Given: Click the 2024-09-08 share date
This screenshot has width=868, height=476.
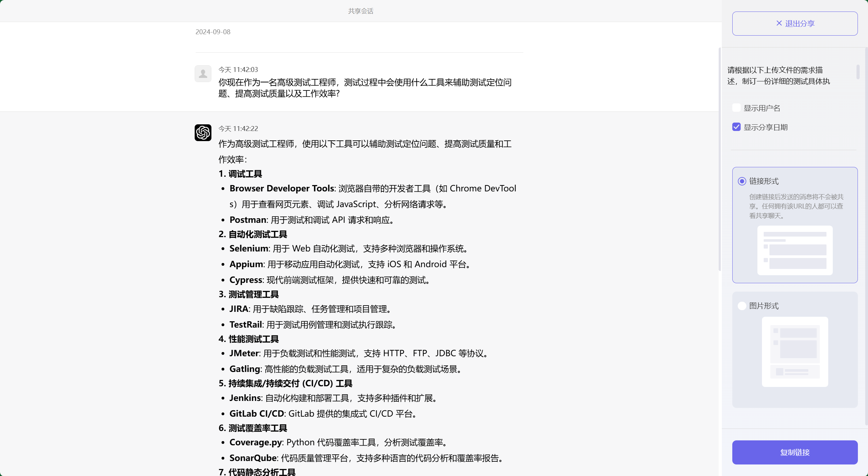Looking at the screenshot, I should (x=213, y=32).
